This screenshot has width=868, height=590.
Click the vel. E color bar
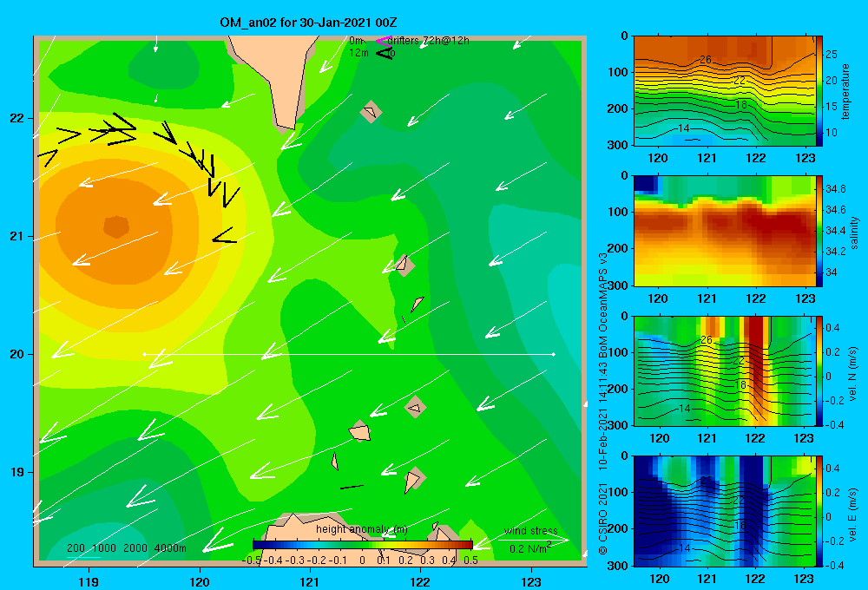[x=819, y=511]
